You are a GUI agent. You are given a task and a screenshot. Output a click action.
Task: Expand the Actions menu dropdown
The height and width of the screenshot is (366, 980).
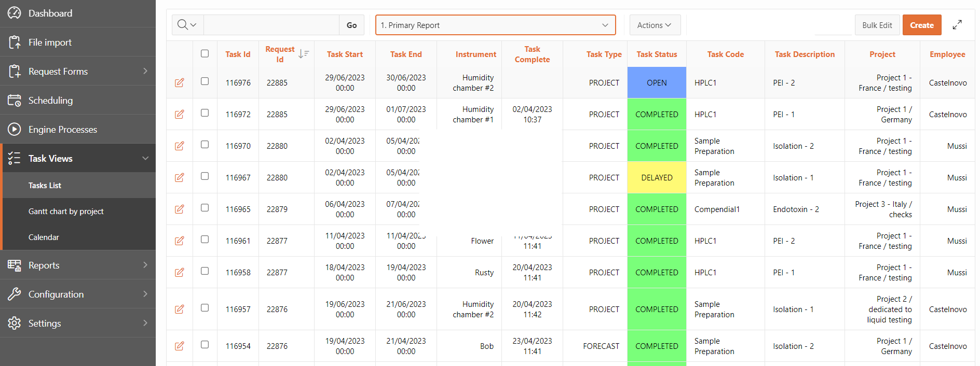[655, 25]
